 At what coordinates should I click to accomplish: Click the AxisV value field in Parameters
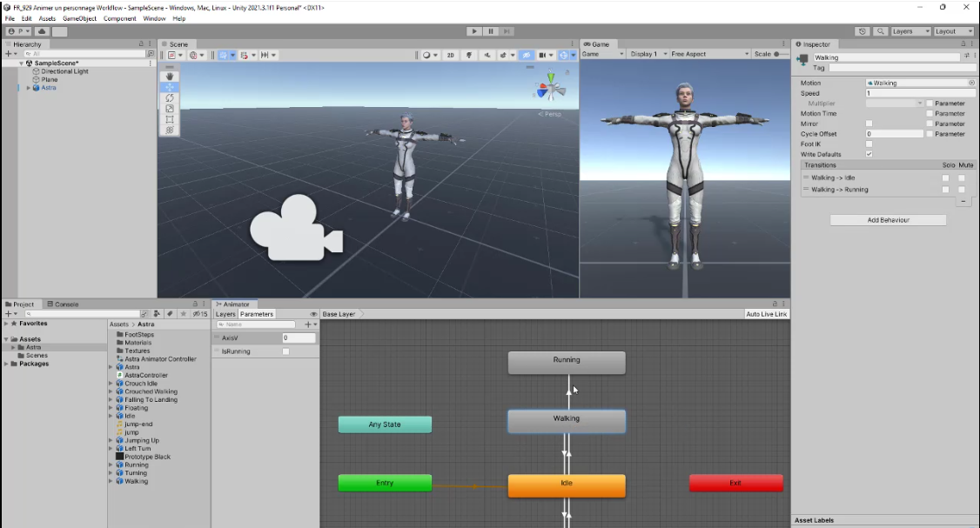[299, 338]
